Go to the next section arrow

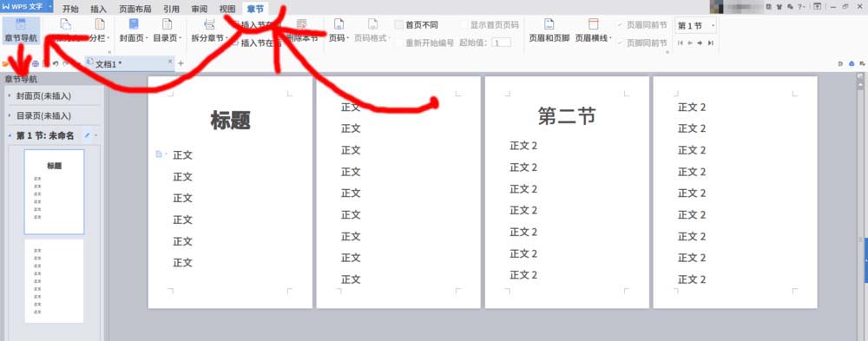click(700, 43)
